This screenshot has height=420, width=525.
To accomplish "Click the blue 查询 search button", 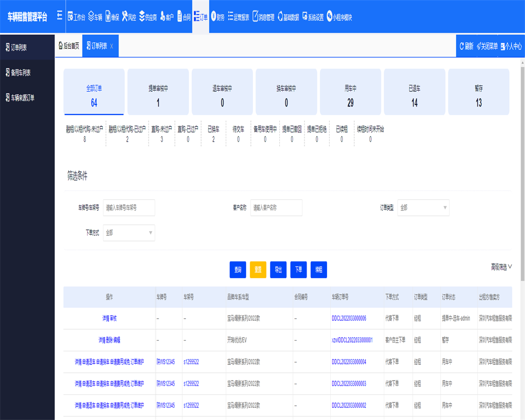I will click(238, 270).
